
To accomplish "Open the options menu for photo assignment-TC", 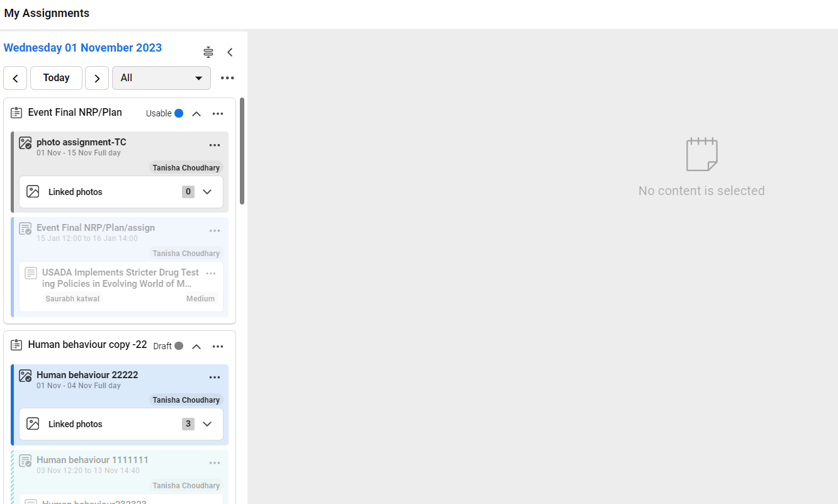I will (x=215, y=145).
